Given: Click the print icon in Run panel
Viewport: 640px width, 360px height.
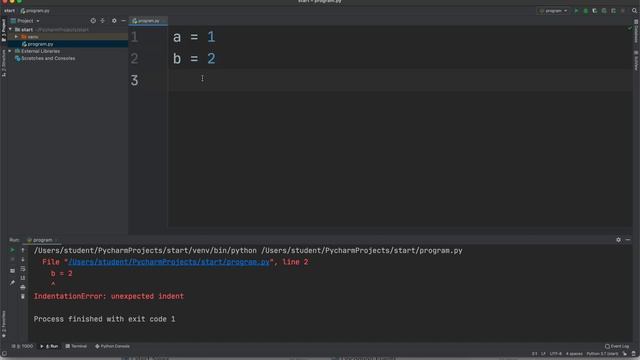Looking at the screenshot, I should (x=23, y=287).
